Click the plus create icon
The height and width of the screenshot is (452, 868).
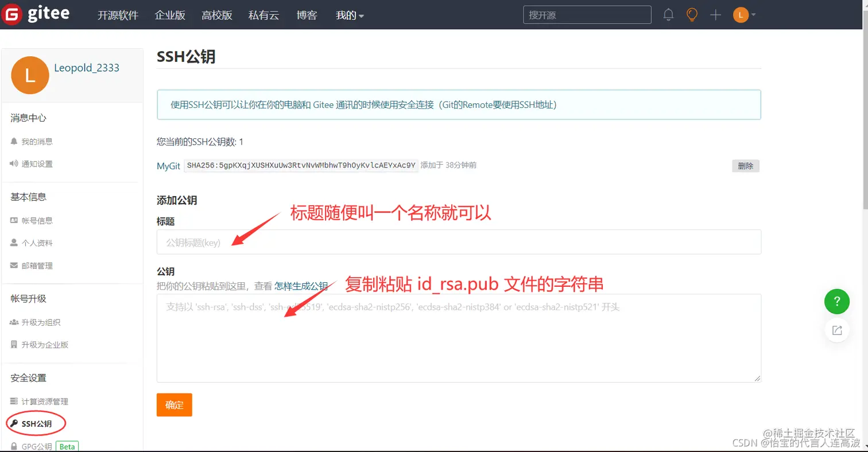point(715,15)
